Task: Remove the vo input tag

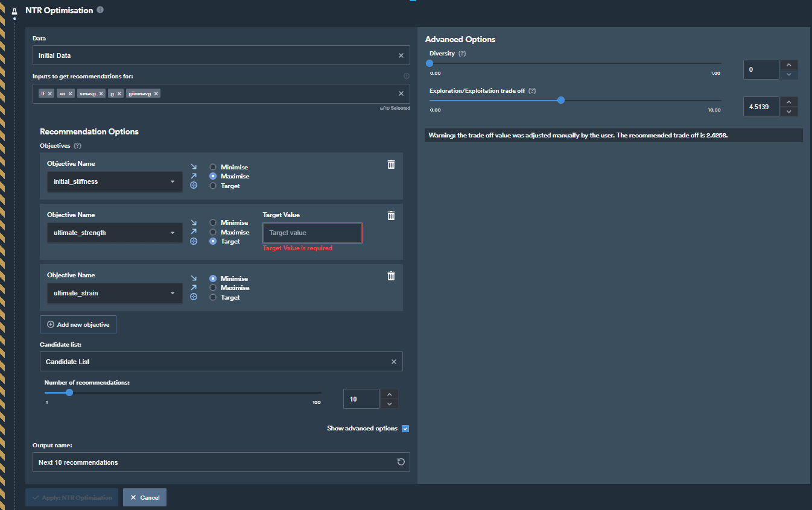Action: 70,93
